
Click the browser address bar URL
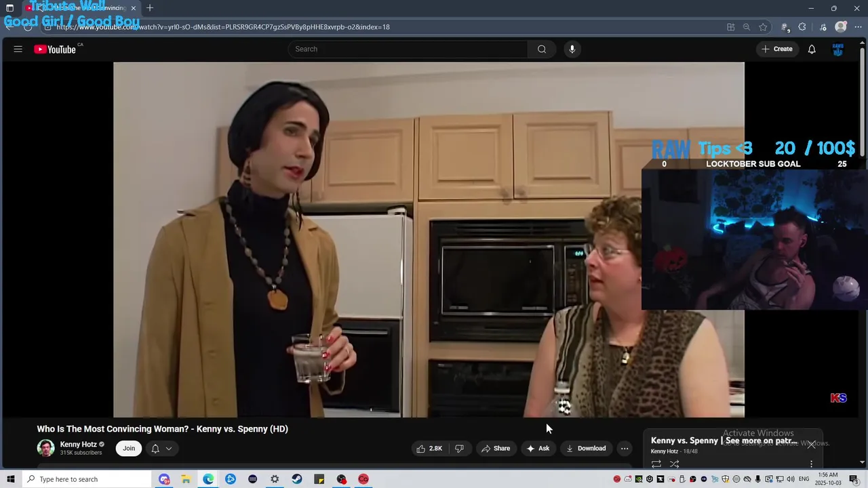point(223,27)
